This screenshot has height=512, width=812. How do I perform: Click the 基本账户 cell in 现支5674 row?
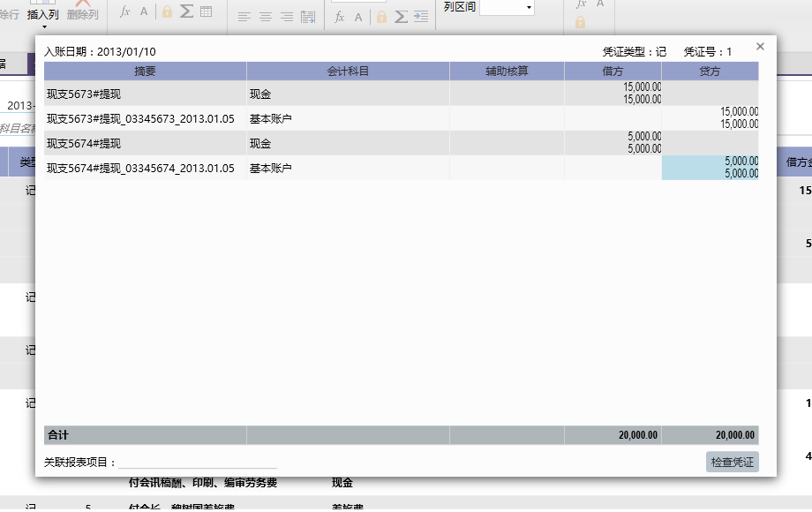(348, 168)
